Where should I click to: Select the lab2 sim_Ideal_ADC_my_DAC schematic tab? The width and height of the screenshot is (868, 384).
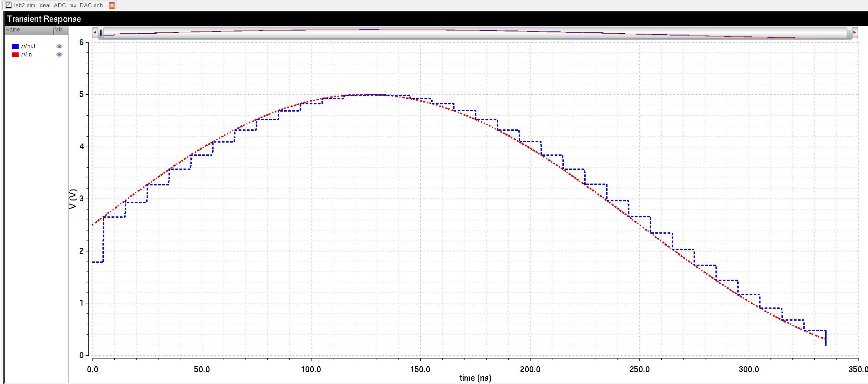pos(60,5)
